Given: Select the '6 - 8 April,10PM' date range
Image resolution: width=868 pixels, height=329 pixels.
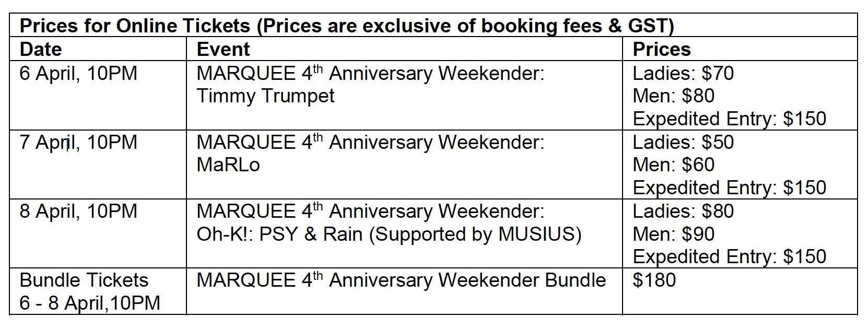Looking at the screenshot, I should point(90,303).
